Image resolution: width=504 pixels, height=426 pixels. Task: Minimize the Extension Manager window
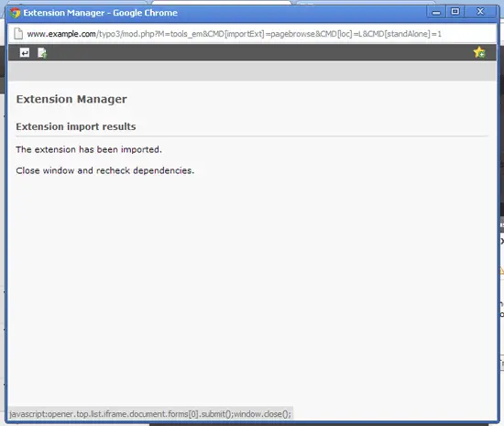pos(436,13)
